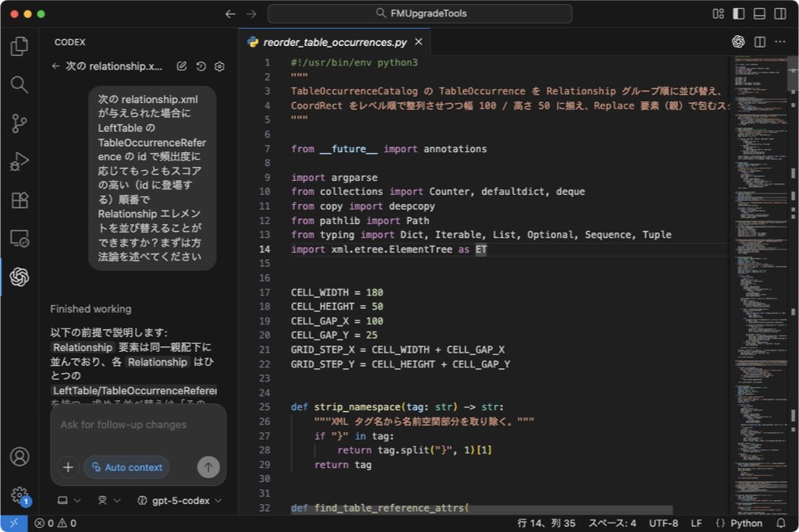The width and height of the screenshot is (799, 532).
Task: Toggle the primary side bar visibility
Action: 738,14
